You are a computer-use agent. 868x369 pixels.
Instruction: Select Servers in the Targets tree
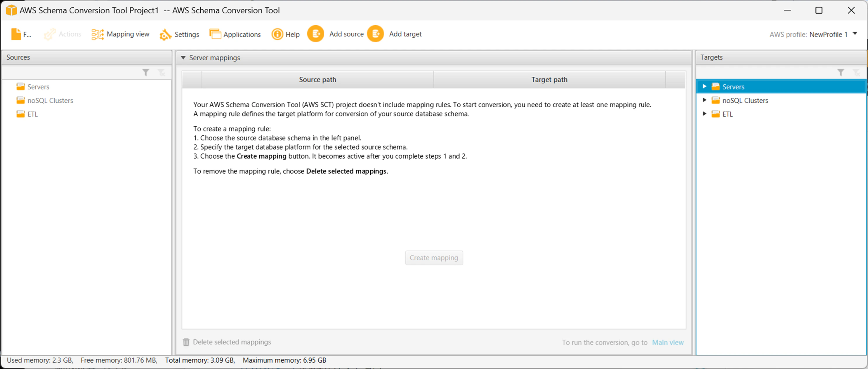pos(733,87)
